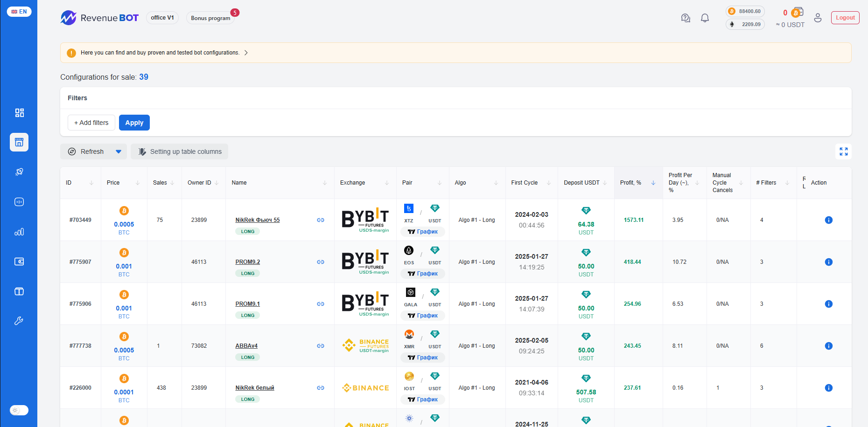Expand table to fullscreen
This screenshot has height=427, width=868.
(844, 152)
